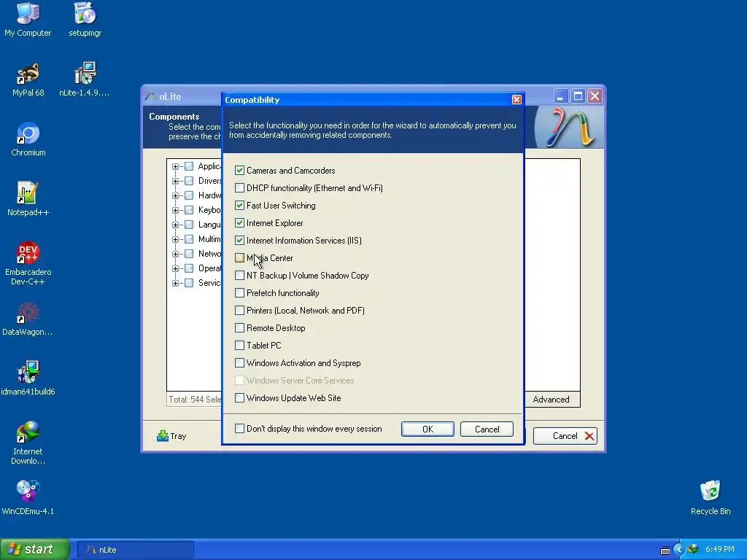Check Prefetch functionality
747x560 pixels.
[239, 293]
